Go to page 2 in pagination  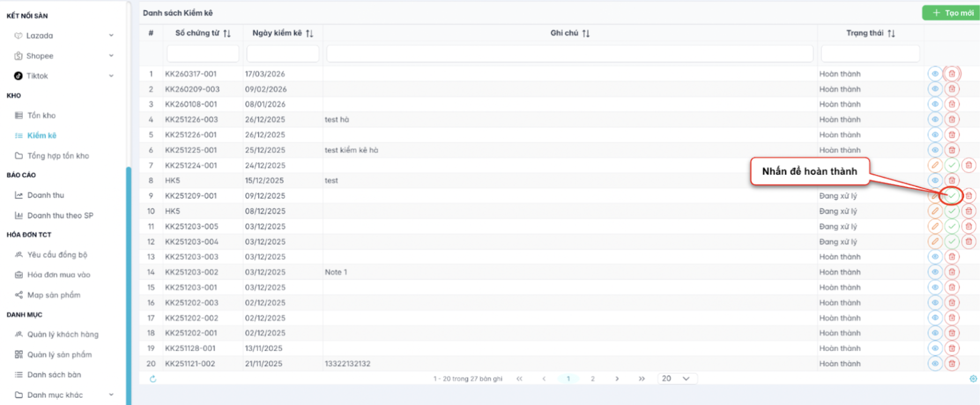pos(592,379)
